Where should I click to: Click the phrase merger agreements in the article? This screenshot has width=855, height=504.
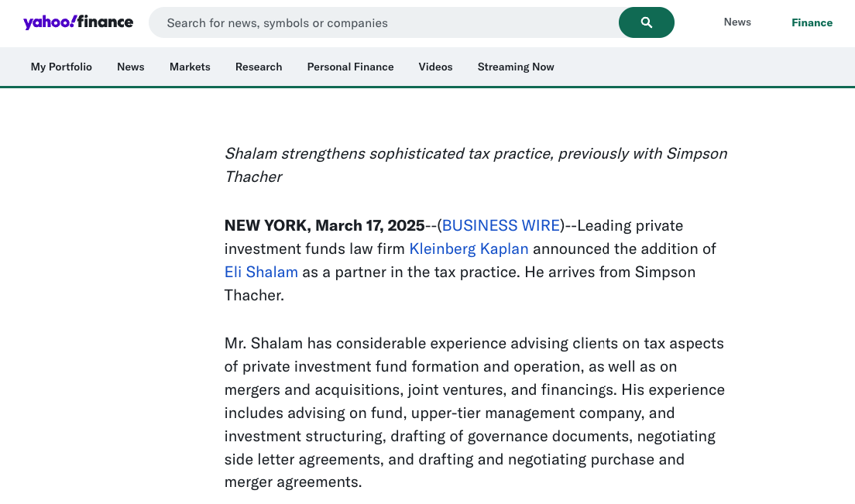[293, 482]
